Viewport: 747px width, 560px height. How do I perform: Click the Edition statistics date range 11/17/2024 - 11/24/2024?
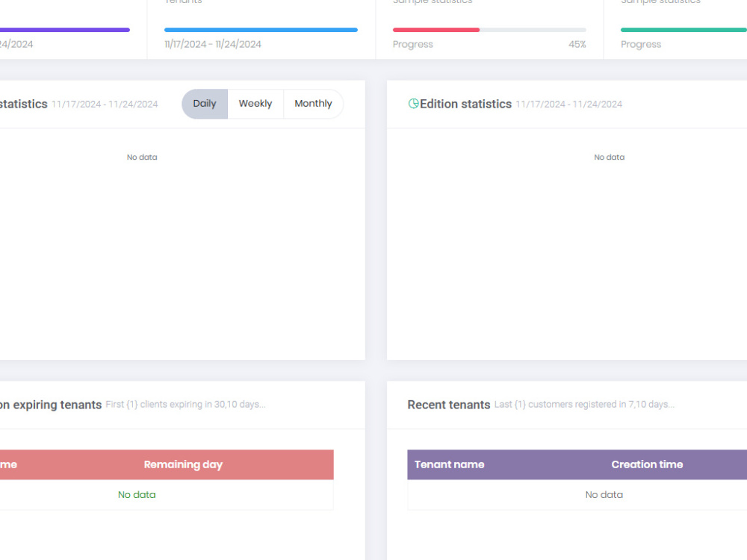pyautogui.click(x=568, y=105)
